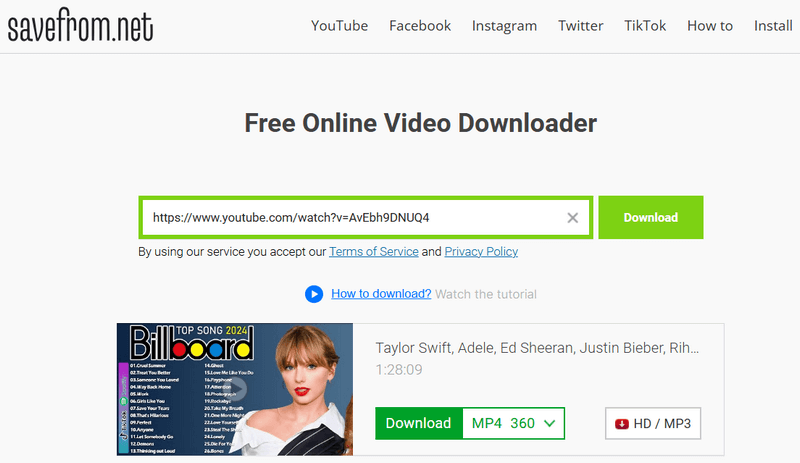Open the How to page
Screen dimensions: 800x463
pos(710,26)
